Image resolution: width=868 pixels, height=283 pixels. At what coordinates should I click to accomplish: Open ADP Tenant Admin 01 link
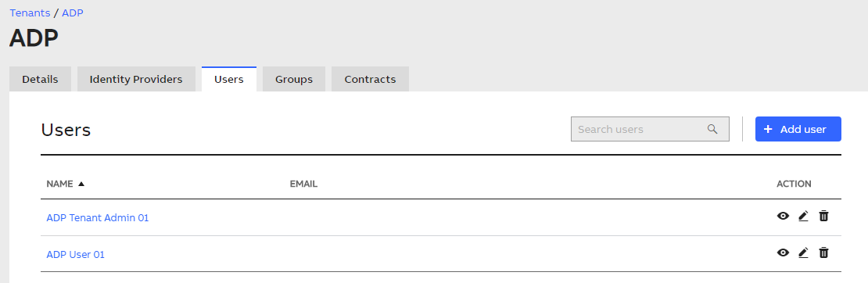pyautogui.click(x=98, y=217)
